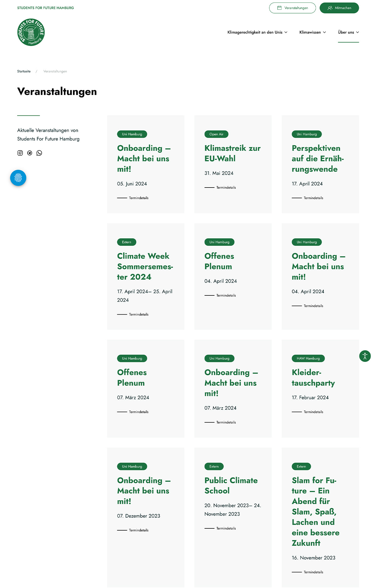Open the Telegram channel icon
Screen dimensions: 376x588
(x=30, y=153)
